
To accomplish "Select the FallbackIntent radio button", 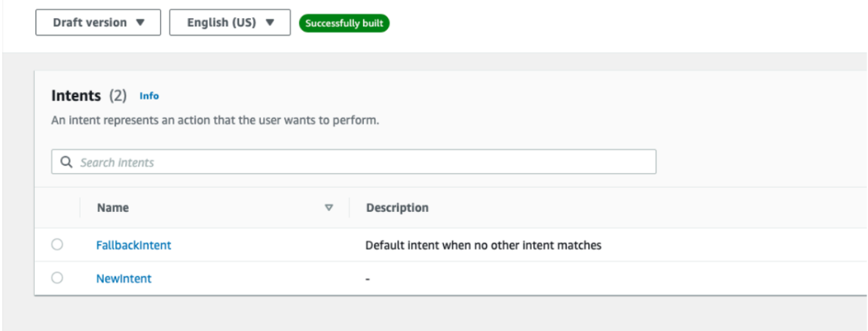I will point(57,244).
